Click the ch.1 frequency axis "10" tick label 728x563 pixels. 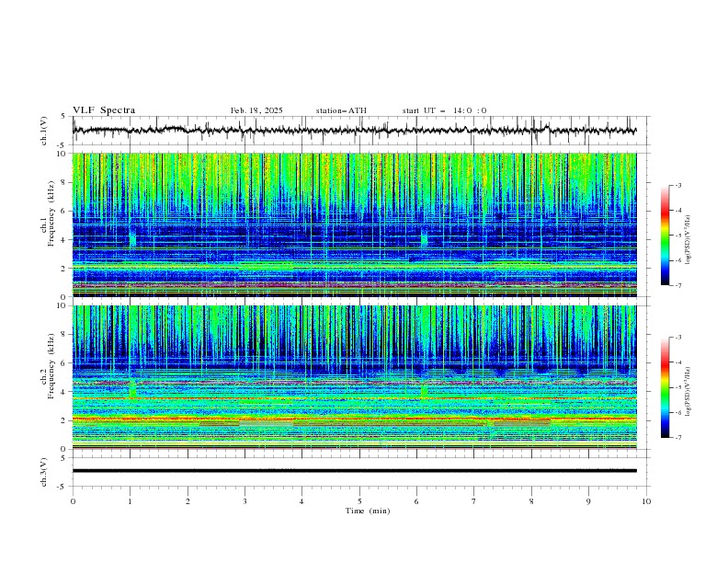click(63, 154)
